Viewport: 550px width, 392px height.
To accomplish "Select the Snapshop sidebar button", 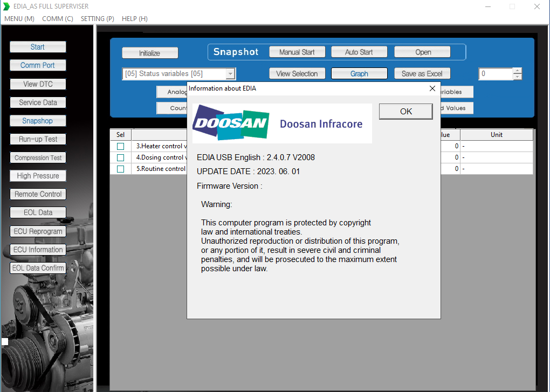I will 38,121.
